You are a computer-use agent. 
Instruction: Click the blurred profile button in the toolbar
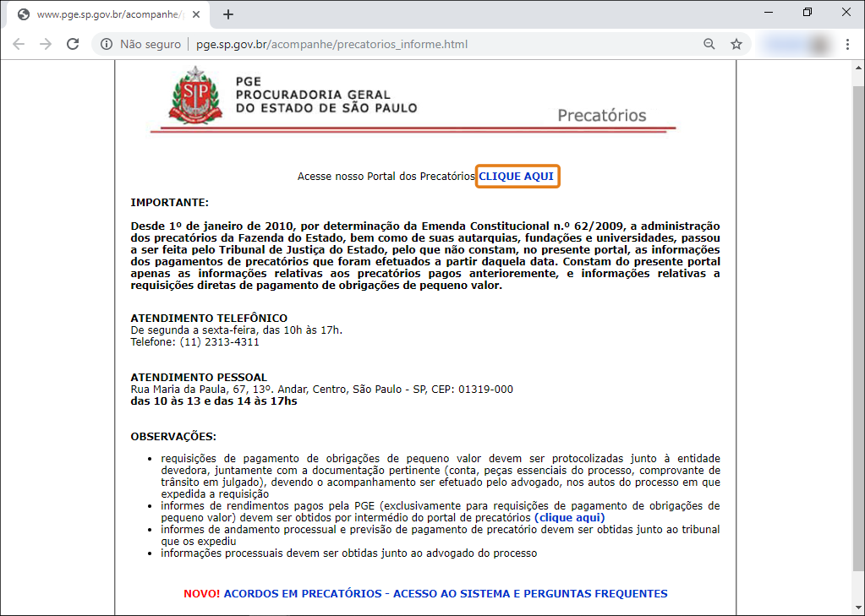click(796, 44)
